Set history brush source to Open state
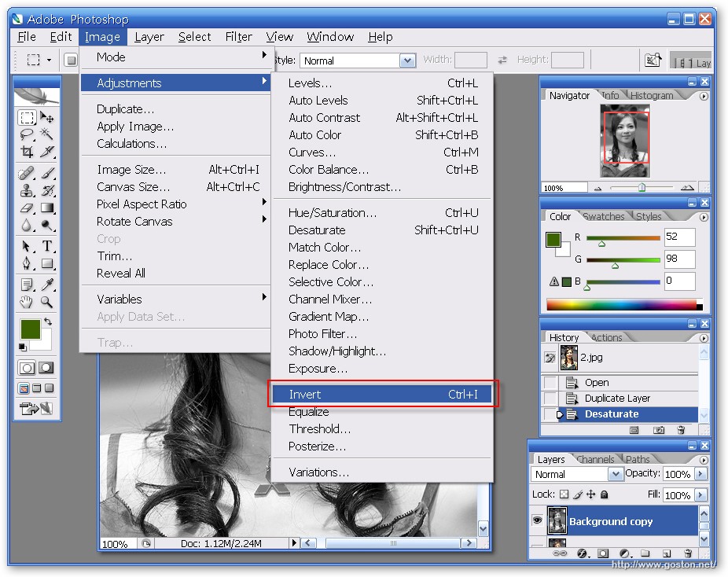 (550, 383)
